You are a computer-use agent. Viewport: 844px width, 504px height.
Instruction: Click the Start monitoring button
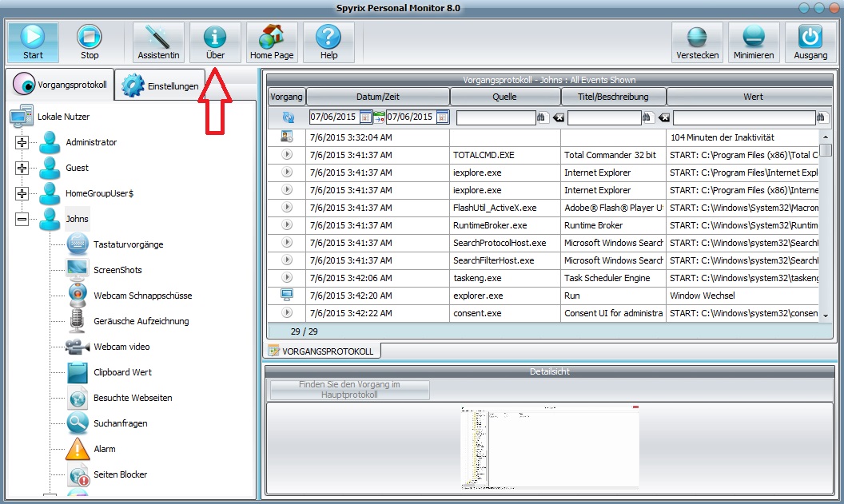(x=33, y=42)
